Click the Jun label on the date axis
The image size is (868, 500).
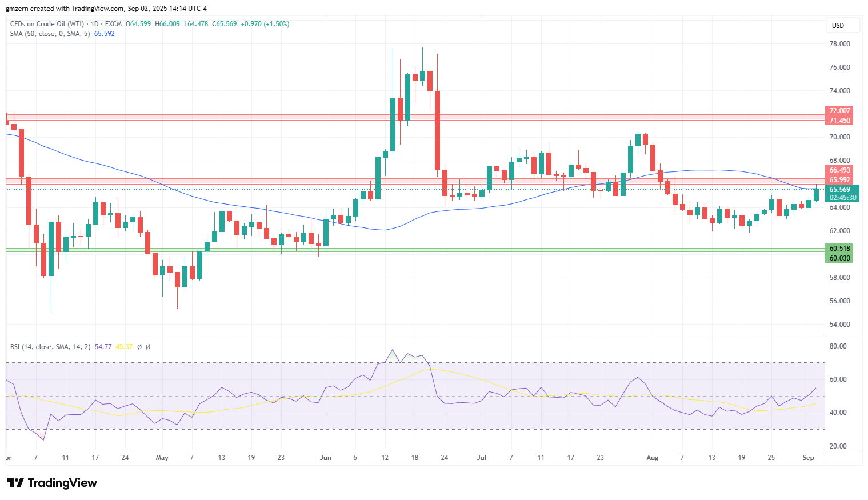coord(326,458)
